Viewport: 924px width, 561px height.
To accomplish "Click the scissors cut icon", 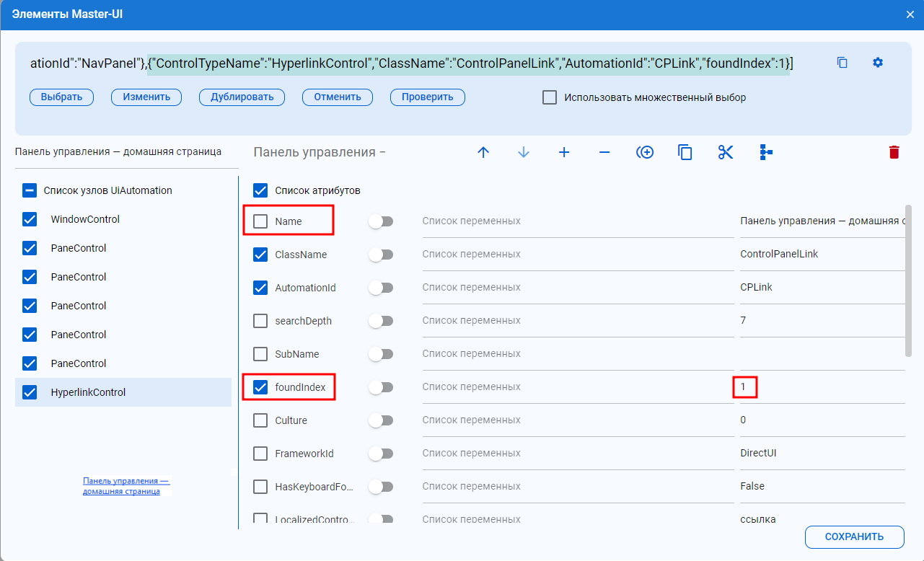I will (x=726, y=152).
